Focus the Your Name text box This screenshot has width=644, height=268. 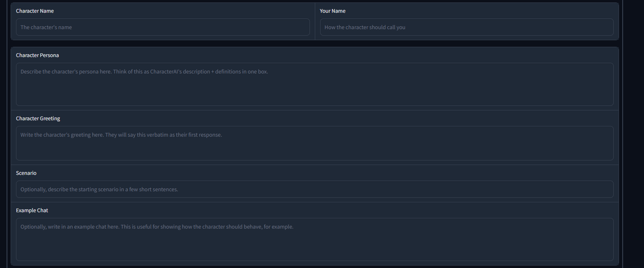pyautogui.click(x=467, y=27)
